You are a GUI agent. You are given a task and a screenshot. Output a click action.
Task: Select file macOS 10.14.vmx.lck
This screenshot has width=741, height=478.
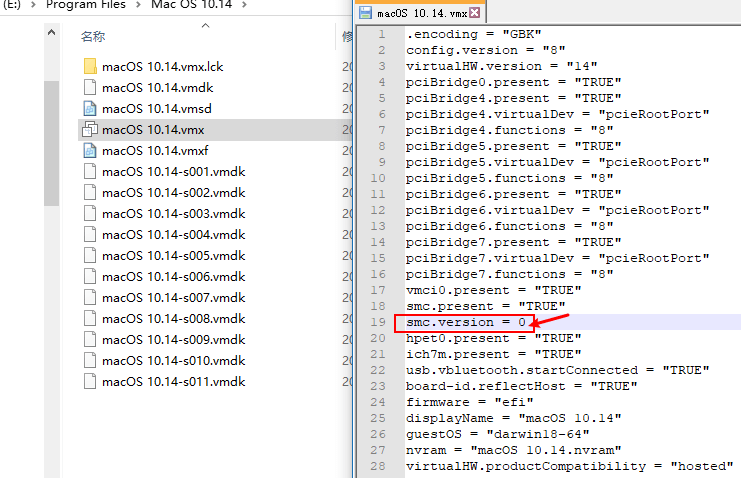point(162,67)
